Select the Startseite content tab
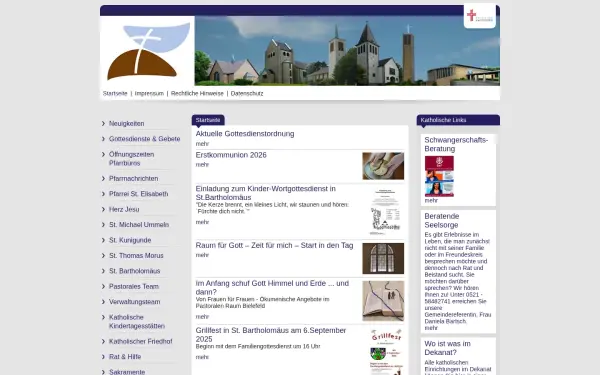 pos(208,120)
